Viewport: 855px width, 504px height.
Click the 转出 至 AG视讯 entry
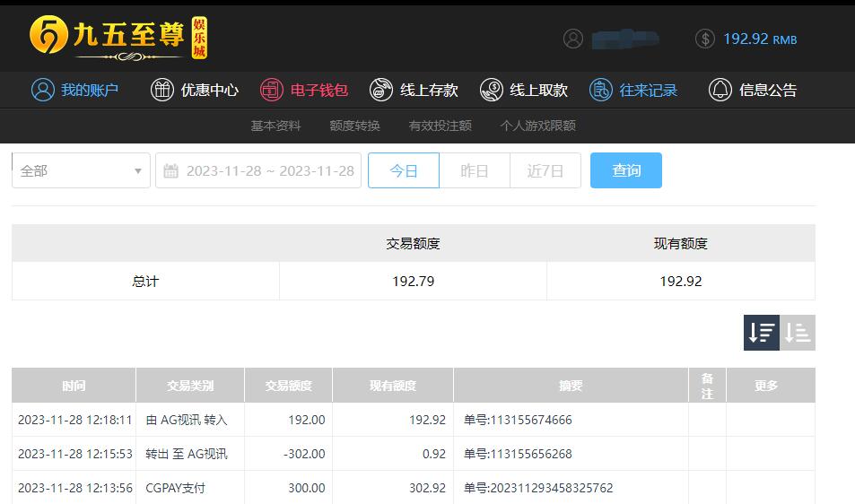click(x=187, y=454)
